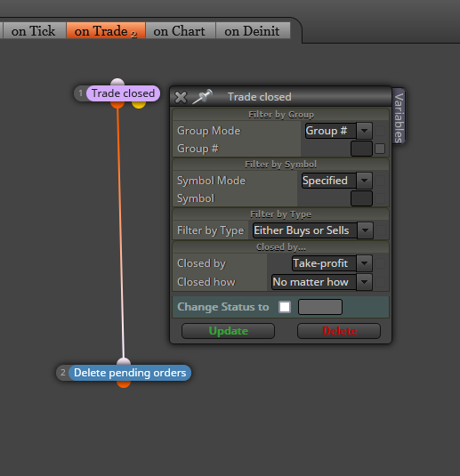Click the Change Status to value field
Image resolution: width=460 pixels, height=476 pixels.
(x=320, y=307)
